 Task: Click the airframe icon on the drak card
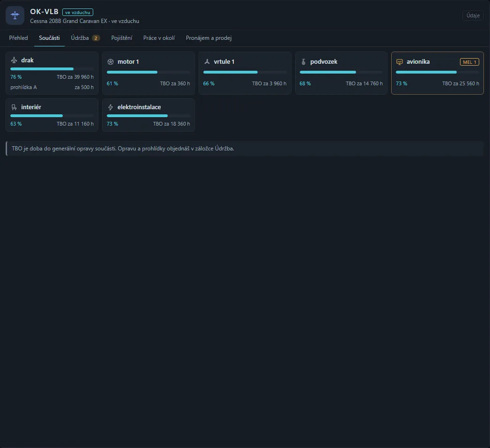(x=14, y=60)
